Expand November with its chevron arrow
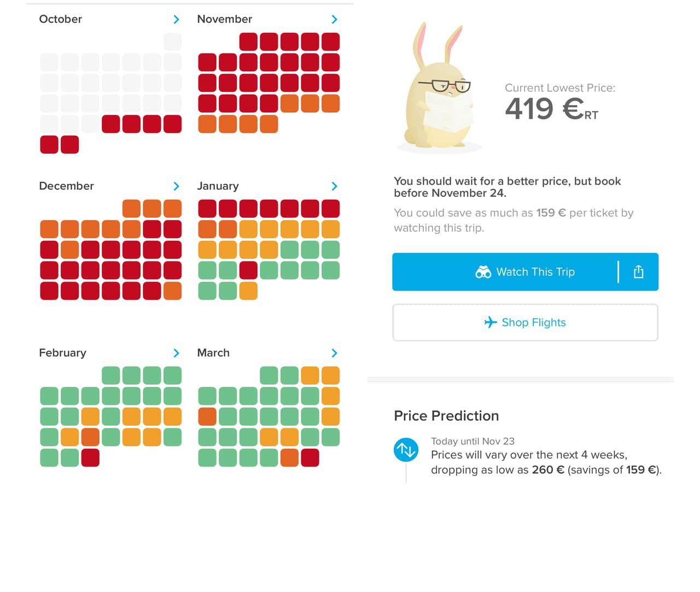The width and height of the screenshot is (700, 592). tap(334, 19)
